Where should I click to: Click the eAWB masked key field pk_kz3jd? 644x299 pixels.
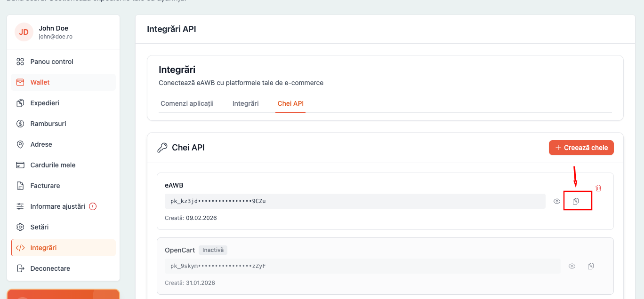(x=355, y=201)
